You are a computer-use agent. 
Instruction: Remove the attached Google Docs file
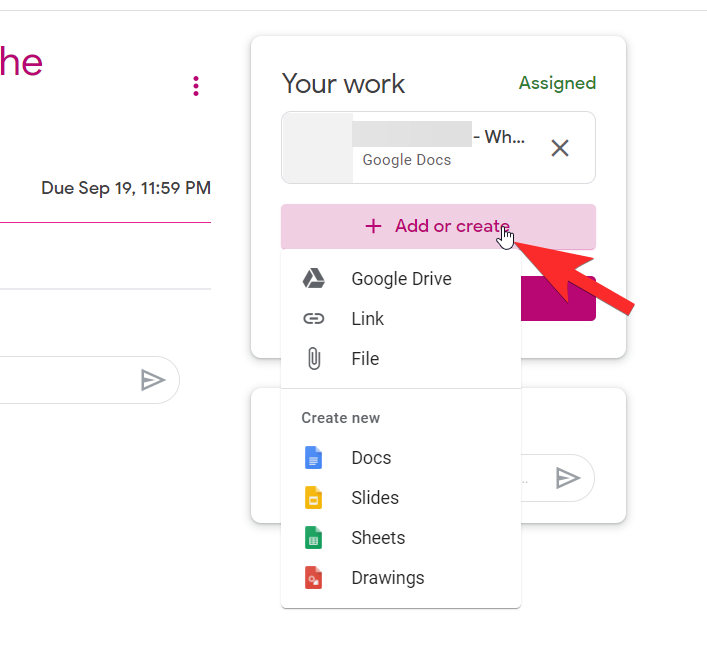[x=560, y=148]
